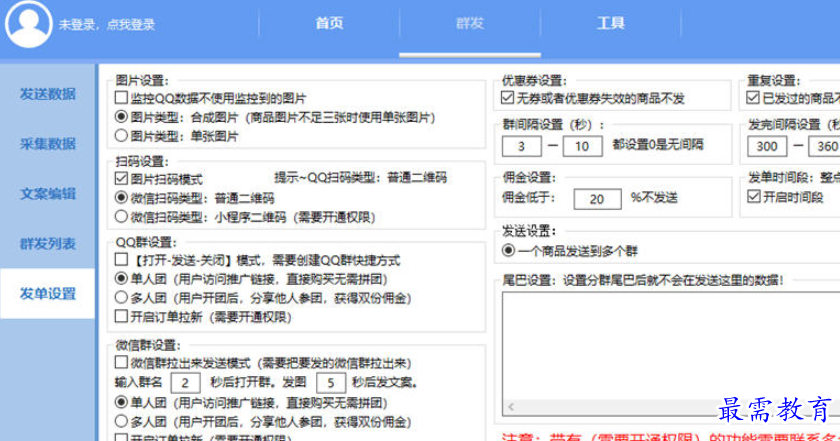840x441 pixels.
Task: Select 采集数据 in the sidebar
Action: pyautogui.click(x=48, y=144)
